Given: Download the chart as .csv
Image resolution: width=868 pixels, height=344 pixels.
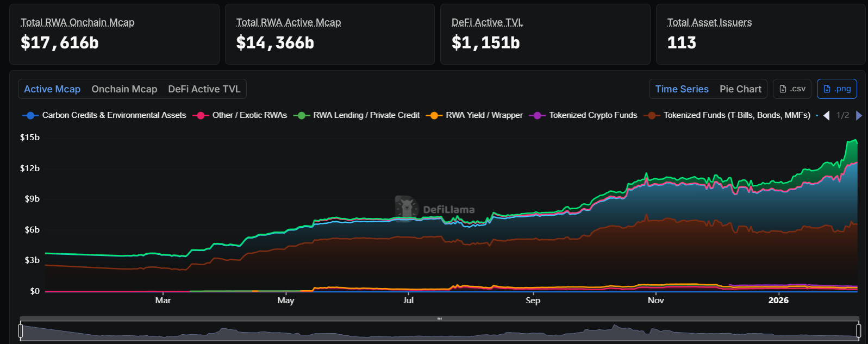Looking at the screenshot, I should point(792,89).
